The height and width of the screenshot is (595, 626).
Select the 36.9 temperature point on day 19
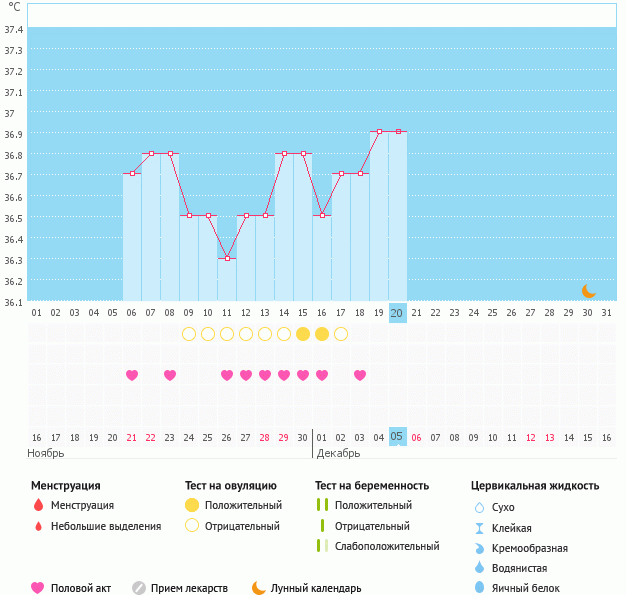coord(379,132)
